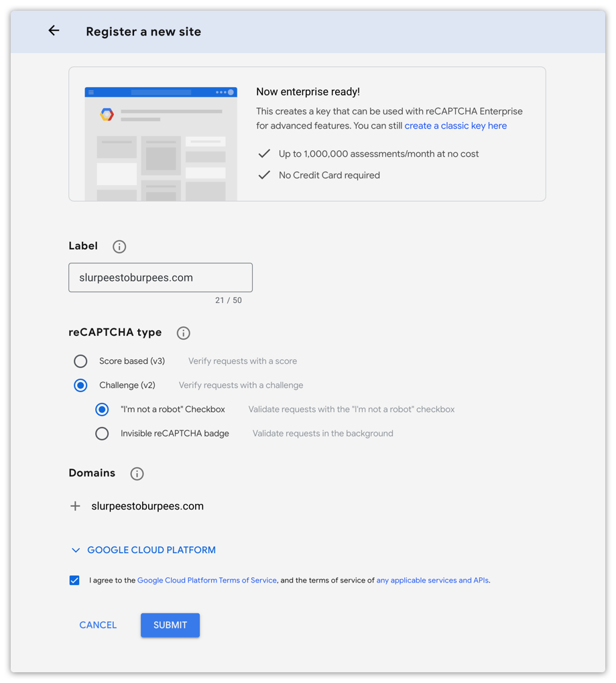The image size is (616, 683).
Task: Select Score based (v3) radio option
Action: pyautogui.click(x=80, y=361)
